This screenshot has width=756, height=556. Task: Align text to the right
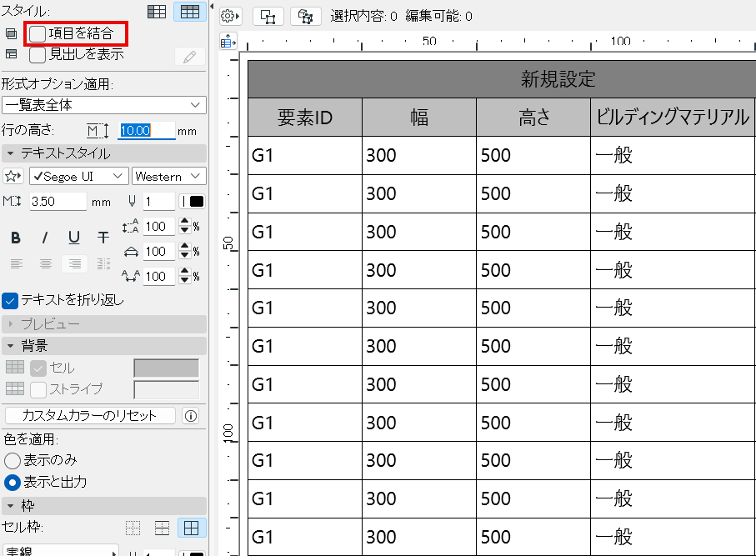(75, 263)
